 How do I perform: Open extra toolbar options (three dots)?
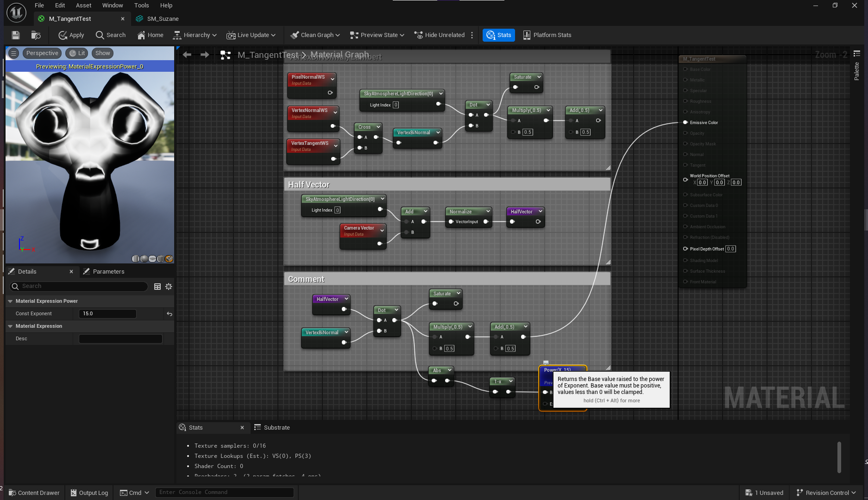pos(472,35)
